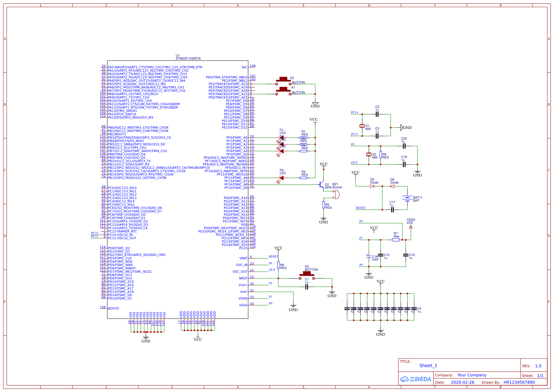This screenshot has height=392, width=554.
Task: Click the PC13-TAMPER_RTC pin label
Action: [122, 232]
